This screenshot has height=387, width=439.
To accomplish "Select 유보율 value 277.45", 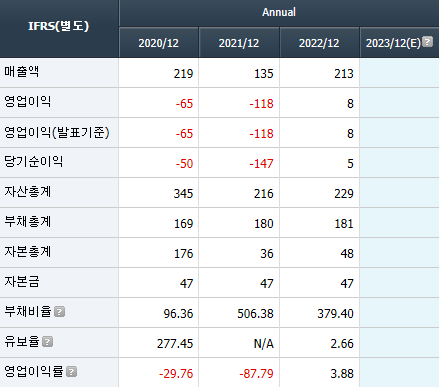I will (x=175, y=344).
